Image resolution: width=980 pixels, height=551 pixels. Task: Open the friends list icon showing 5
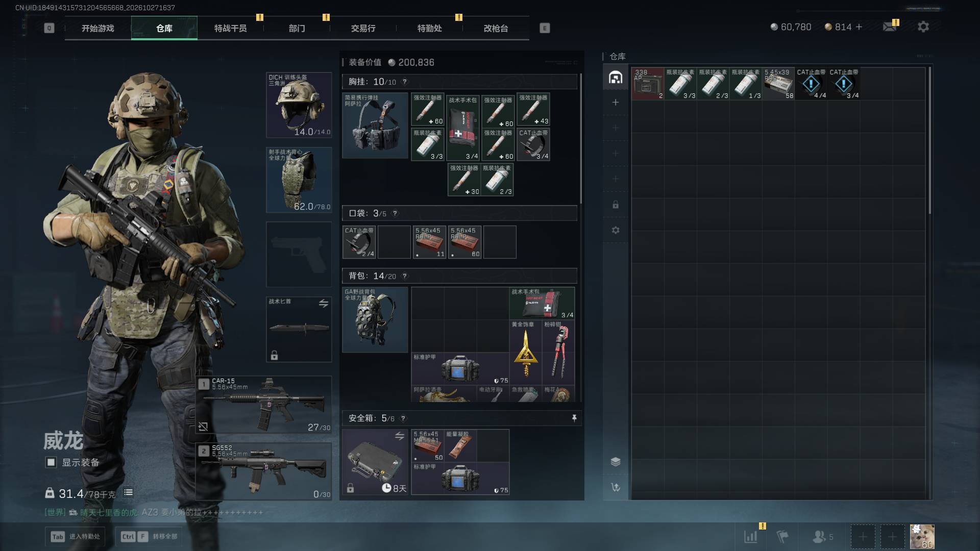822,537
